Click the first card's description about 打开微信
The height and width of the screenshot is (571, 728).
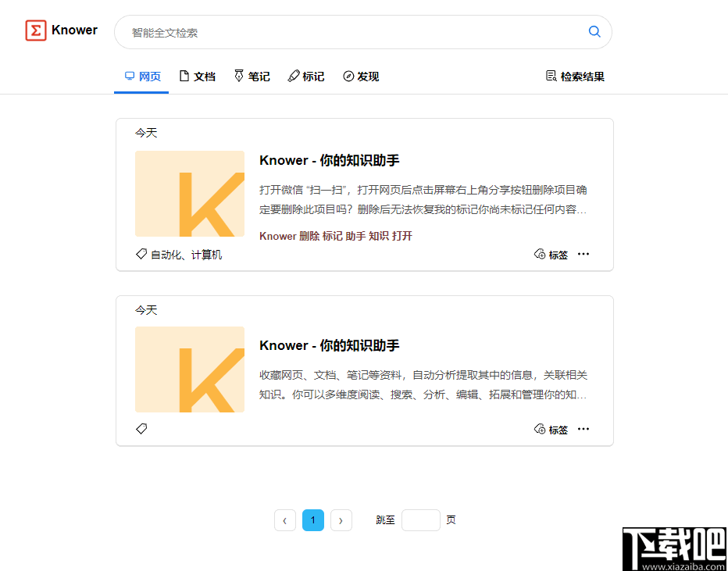pyautogui.click(x=423, y=200)
